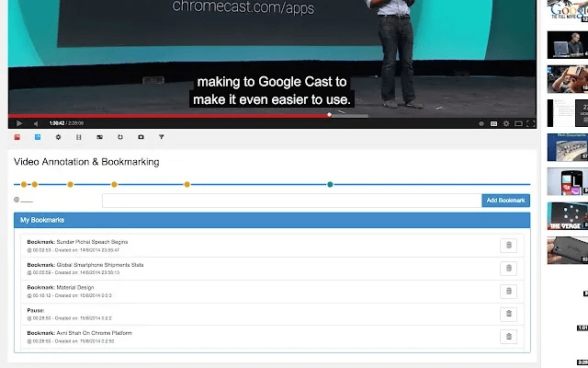Image resolution: width=588 pixels, height=368 pixels.
Task: Click the bookmark description text field
Action: (290, 200)
